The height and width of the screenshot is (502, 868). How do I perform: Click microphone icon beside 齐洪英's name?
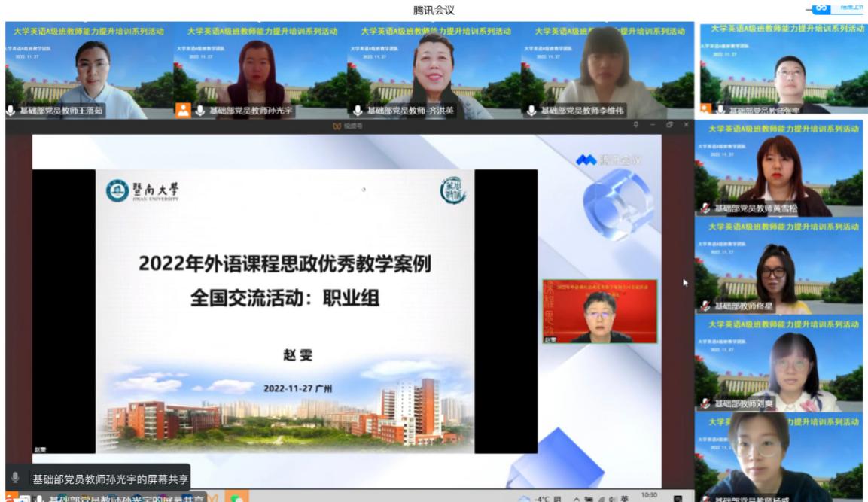coord(358,111)
